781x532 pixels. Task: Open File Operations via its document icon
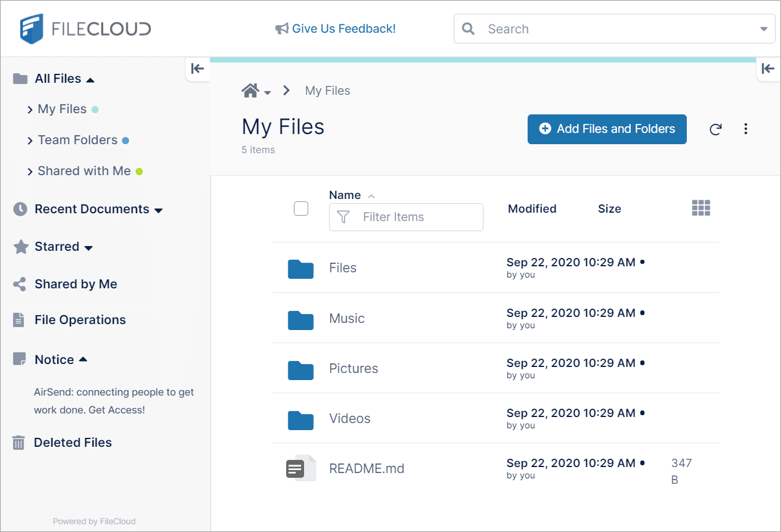click(20, 320)
